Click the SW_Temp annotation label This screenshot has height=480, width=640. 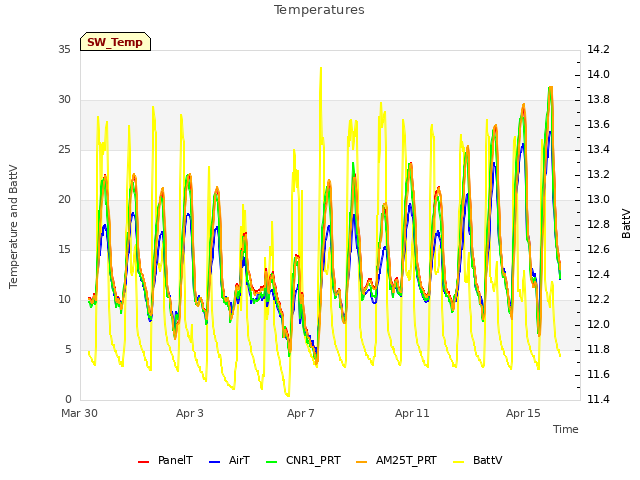(x=115, y=42)
